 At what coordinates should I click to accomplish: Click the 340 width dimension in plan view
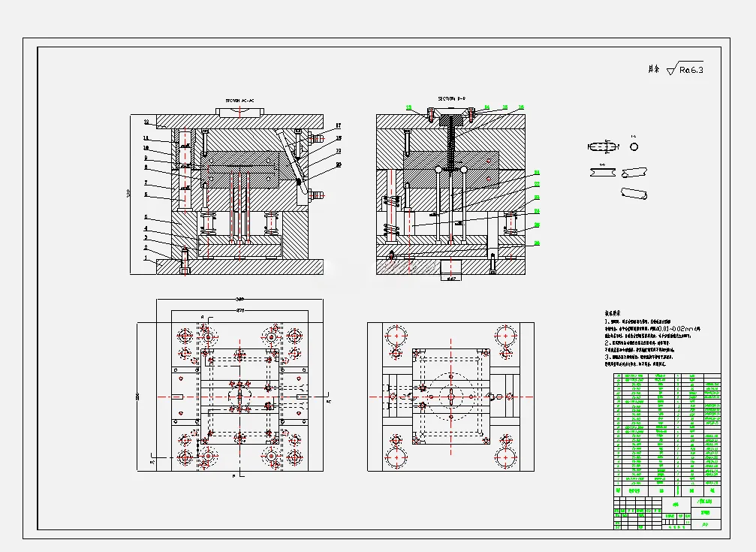tap(240, 299)
